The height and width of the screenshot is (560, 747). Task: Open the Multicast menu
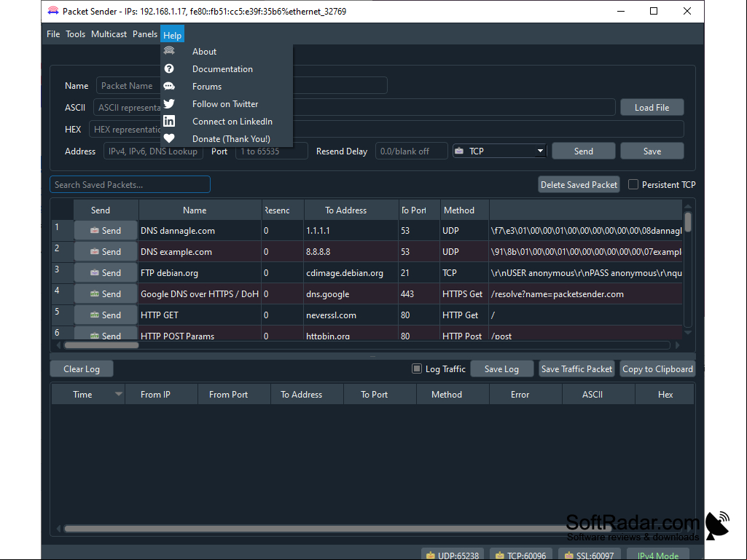click(x=109, y=34)
